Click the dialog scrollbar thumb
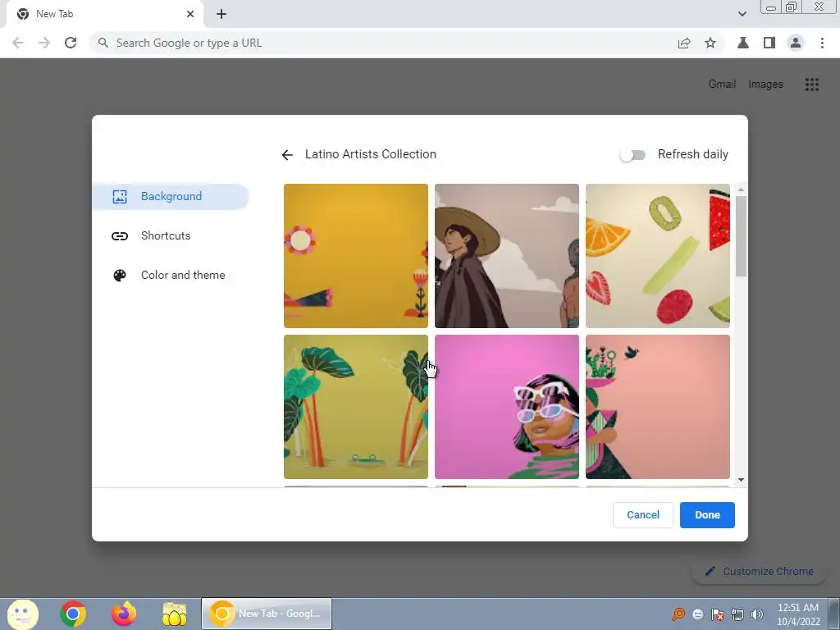Screen dimensions: 840x630 coord(741,236)
